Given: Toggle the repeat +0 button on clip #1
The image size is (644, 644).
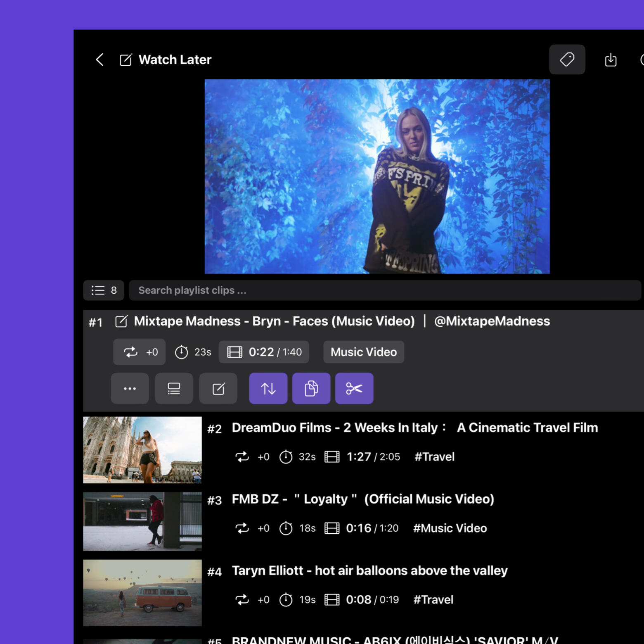Looking at the screenshot, I should [139, 352].
